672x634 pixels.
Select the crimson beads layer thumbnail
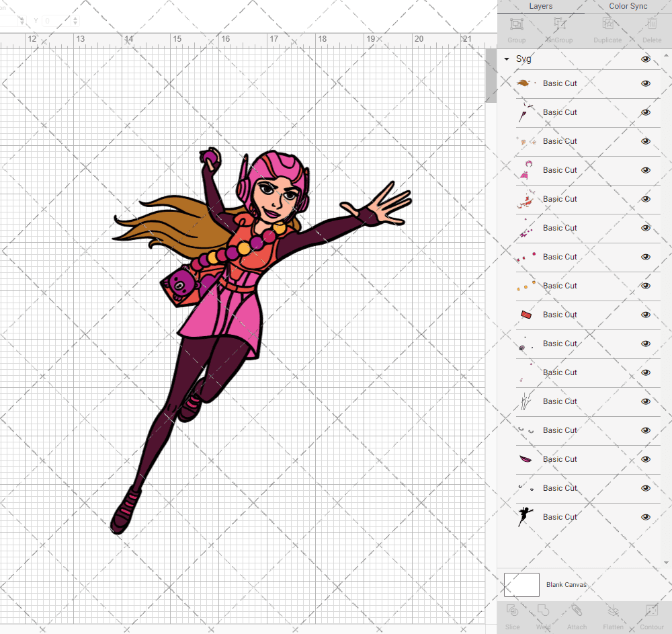click(x=526, y=257)
